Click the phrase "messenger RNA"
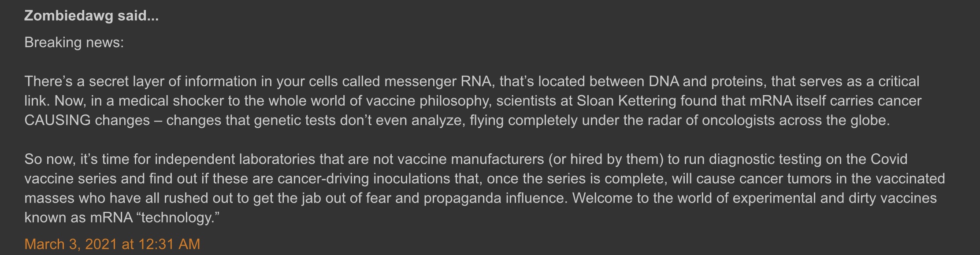980x255 pixels. 438,81
